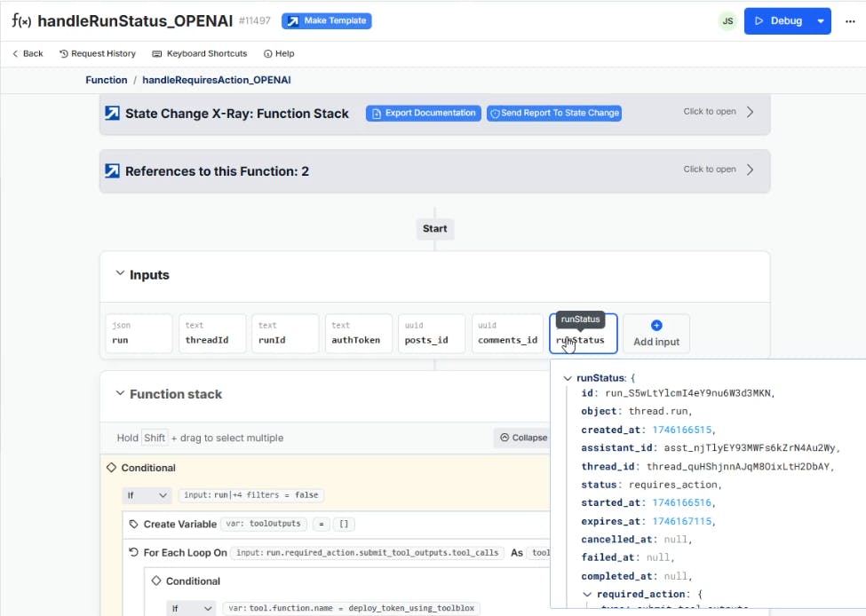Open the three-dot more options menu
866x616 pixels.
pos(850,21)
